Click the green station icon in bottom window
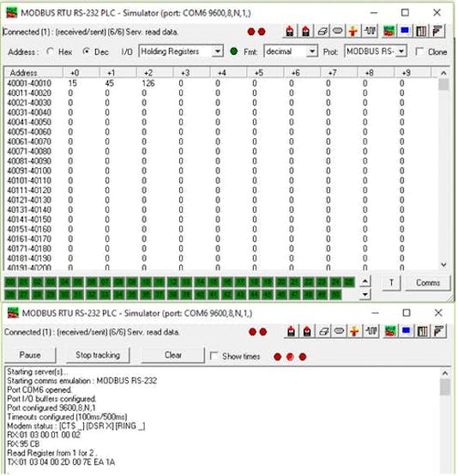Viewport: 458px width, 476px height. 390,332
